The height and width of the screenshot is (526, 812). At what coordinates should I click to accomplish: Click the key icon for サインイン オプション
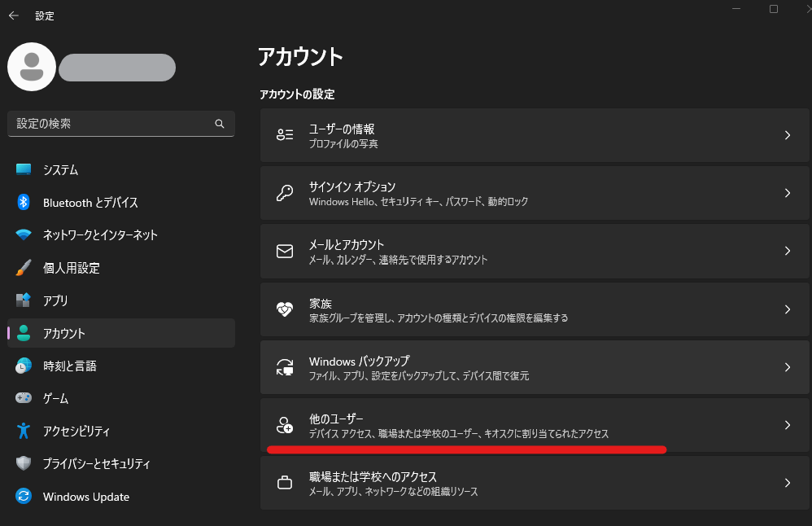[284, 193]
